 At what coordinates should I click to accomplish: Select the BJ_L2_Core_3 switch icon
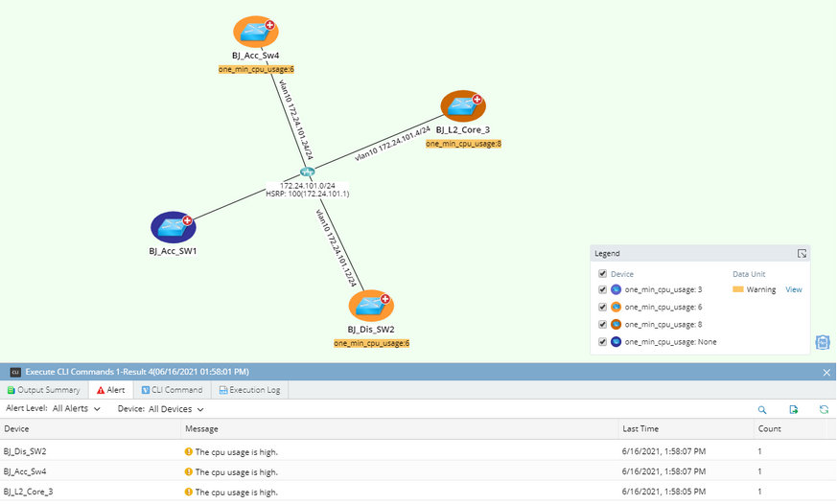(463, 105)
